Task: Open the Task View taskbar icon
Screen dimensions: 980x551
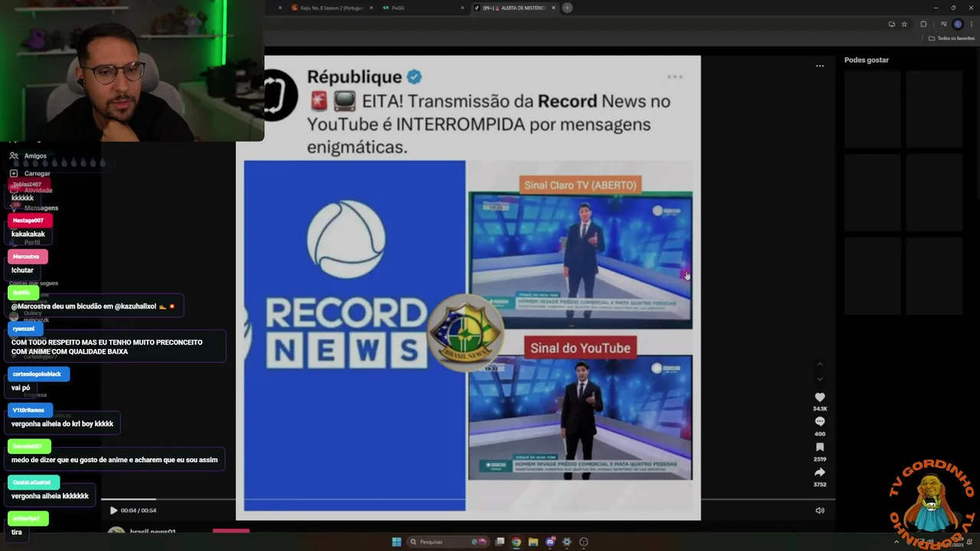Action: click(500, 542)
